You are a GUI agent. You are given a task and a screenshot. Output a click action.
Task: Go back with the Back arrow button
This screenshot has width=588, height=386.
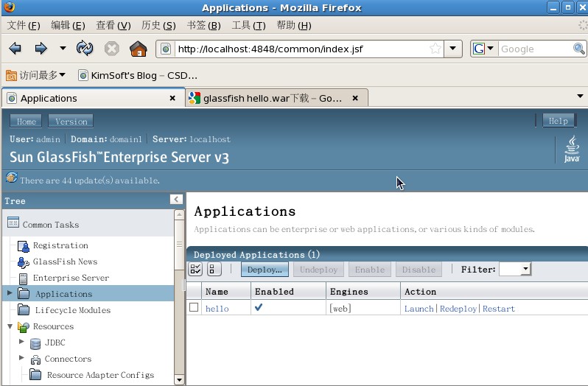coord(15,49)
